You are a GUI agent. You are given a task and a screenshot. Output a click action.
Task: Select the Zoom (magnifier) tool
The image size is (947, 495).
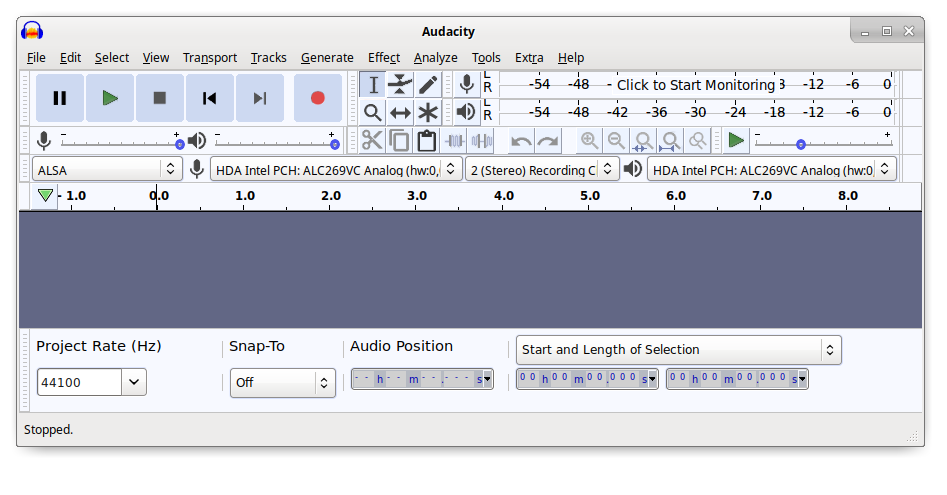point(373,112)
